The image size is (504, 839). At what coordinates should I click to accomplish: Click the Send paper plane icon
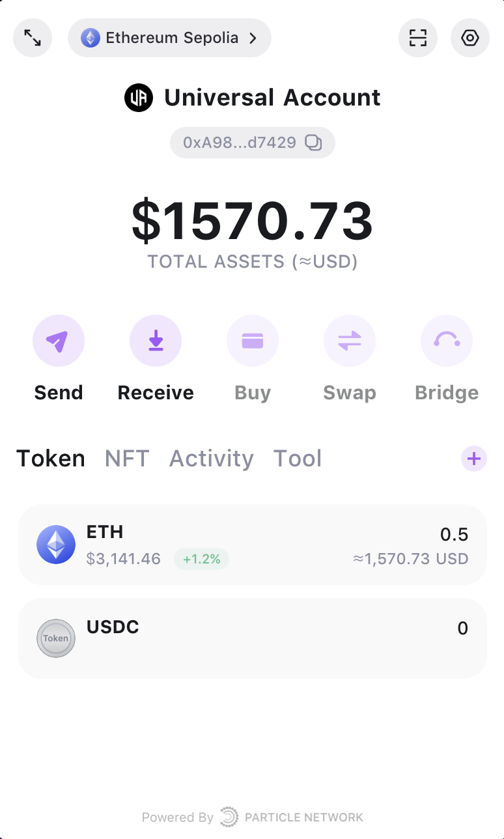59,341
